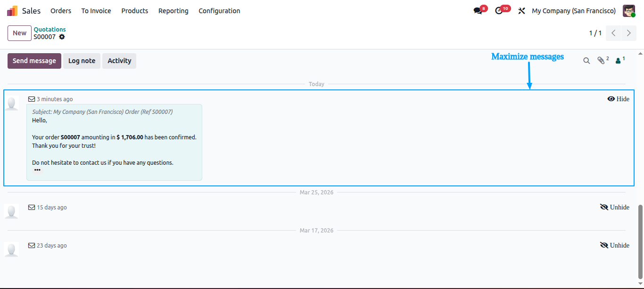This screenshot has width=644, height=289.
Task: Click envelope icon on 3 minutes ago message
Action: click(x=32, y=99)
